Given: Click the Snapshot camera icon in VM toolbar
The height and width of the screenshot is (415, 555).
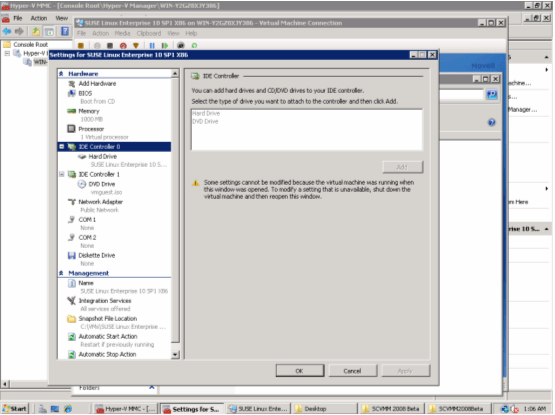Looking at the screenshot, I should [181, 46].
